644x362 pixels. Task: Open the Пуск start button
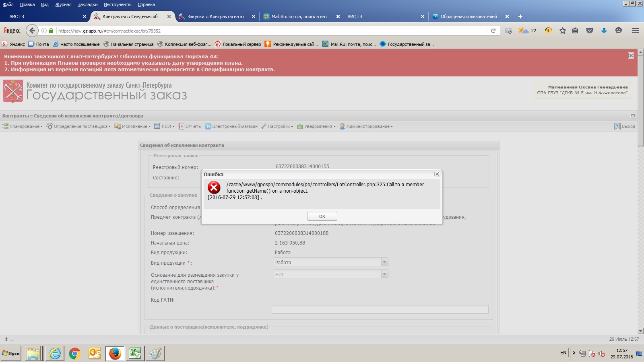(11, 354)
